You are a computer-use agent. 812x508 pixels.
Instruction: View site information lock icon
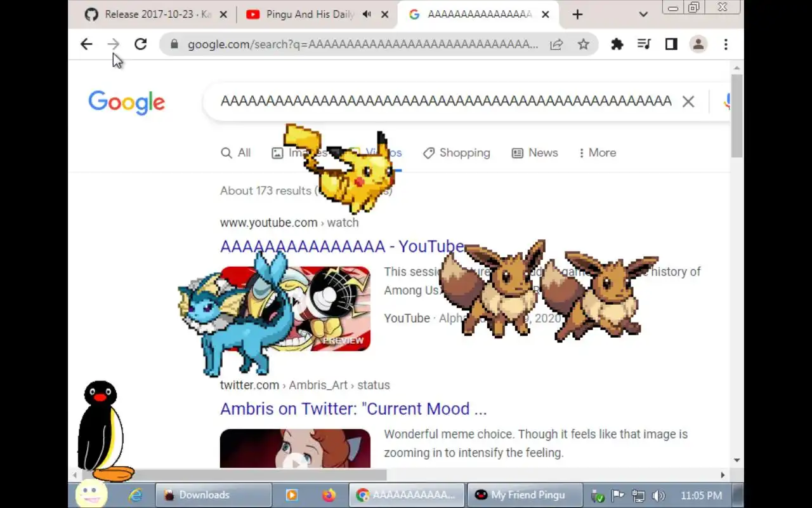coord(174,44)
